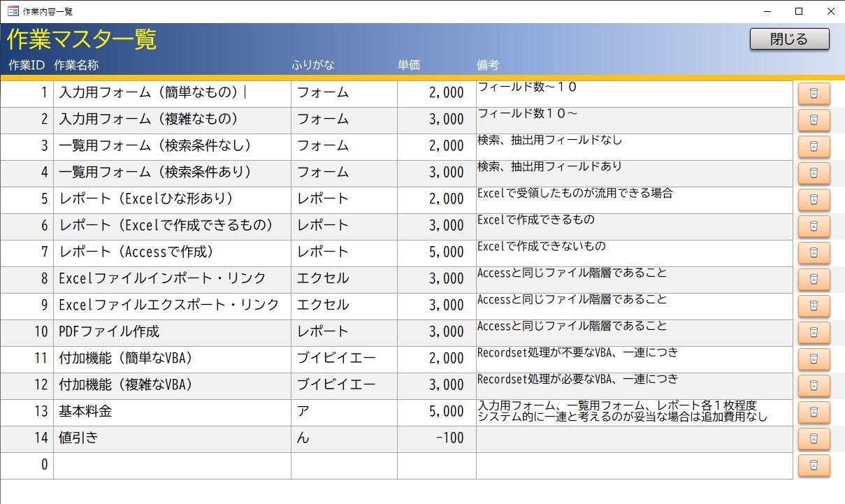Select PDFファイル作成 name cell

point(172,333)
